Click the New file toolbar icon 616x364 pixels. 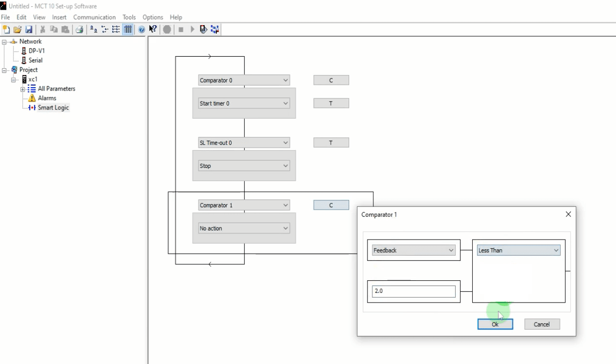pyautogui.click(x=6, y=30)
